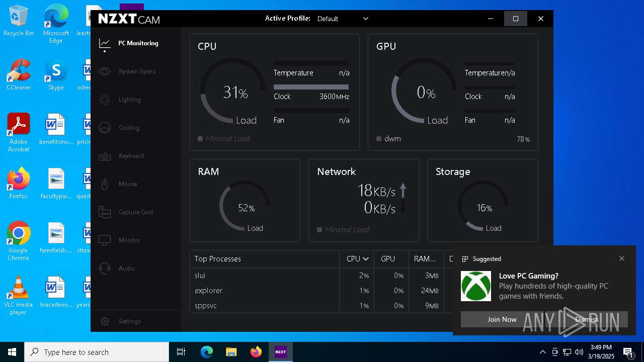Screen dimensions: 644x362
Task: Click the Lighting sun icon
Action: (105, 100)
